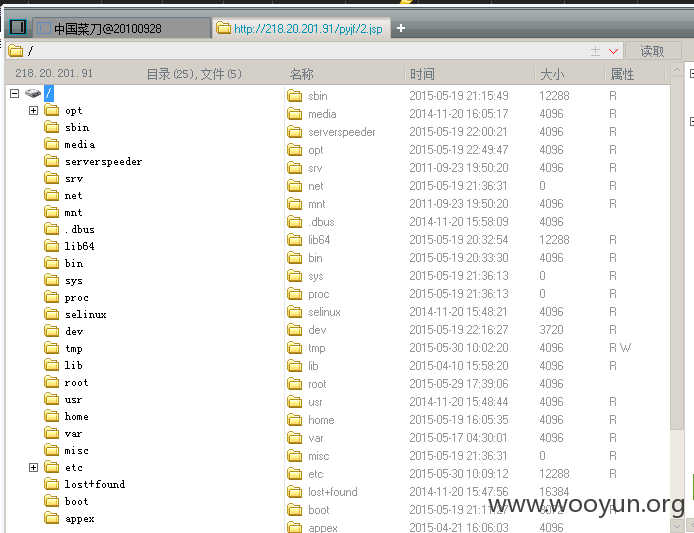
Task: Click root folder icon in file list
Action: [x=295, y=384]
